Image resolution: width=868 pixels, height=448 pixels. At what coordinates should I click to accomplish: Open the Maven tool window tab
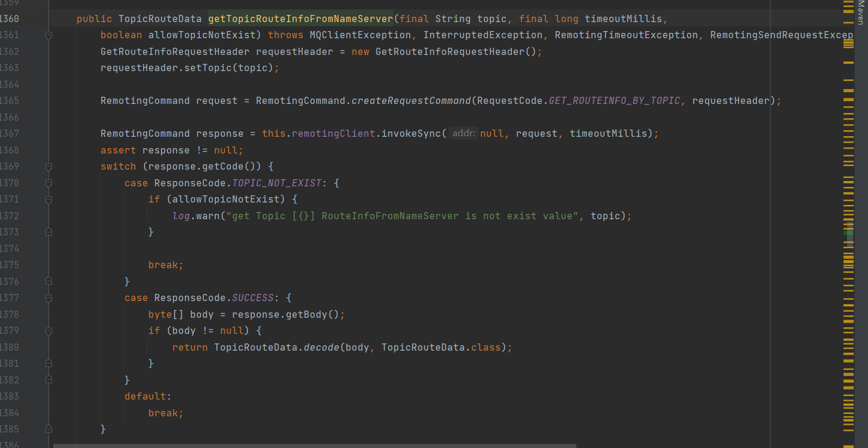(x=860, y=13)
